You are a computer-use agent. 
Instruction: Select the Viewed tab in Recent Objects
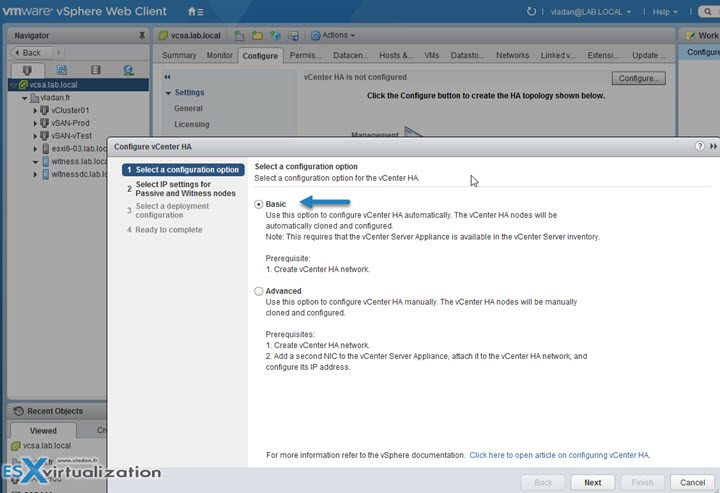pyautogui.click(x=43, y=431)
